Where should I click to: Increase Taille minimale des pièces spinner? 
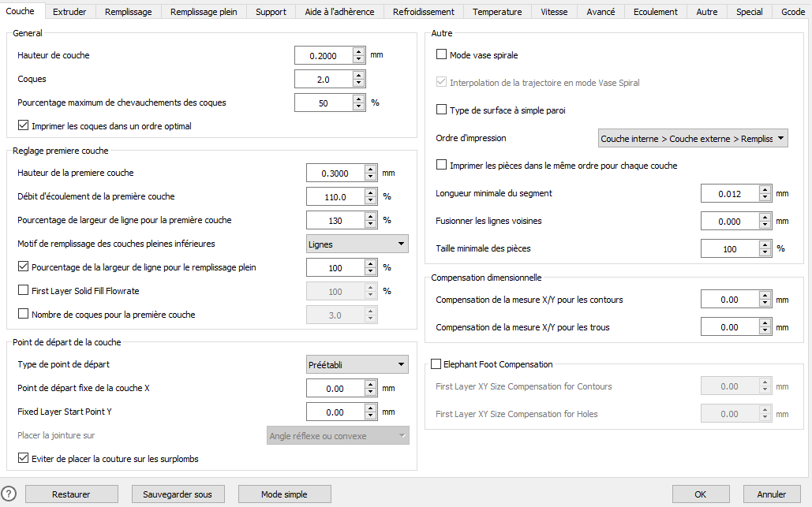[765, 244]
